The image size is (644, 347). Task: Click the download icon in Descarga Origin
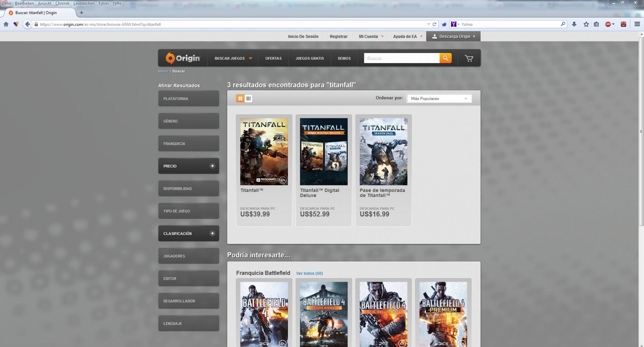434,36
